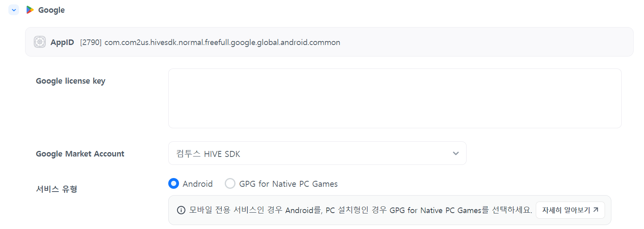Select GPG for Native PC Games radio button

click(230, 184)
